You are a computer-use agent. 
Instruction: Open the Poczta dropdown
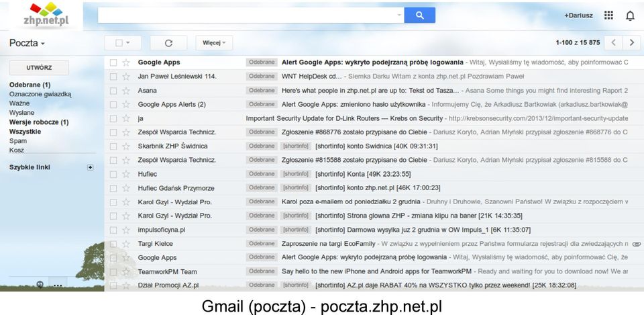27,43
